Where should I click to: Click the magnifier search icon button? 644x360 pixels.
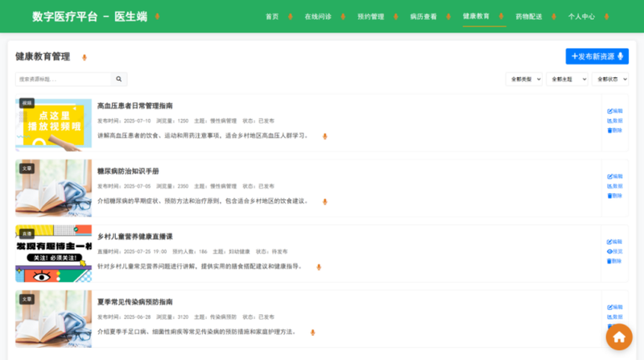pos(118,79)
